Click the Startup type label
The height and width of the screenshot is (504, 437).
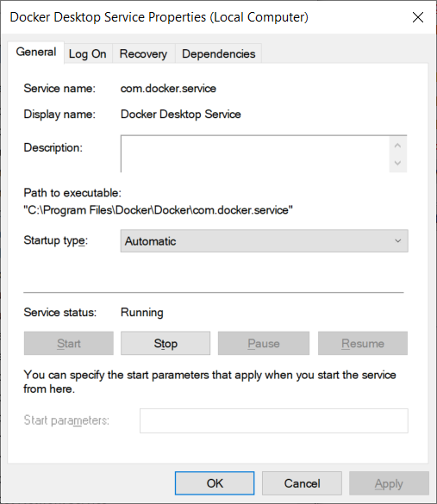pos(56,240)
